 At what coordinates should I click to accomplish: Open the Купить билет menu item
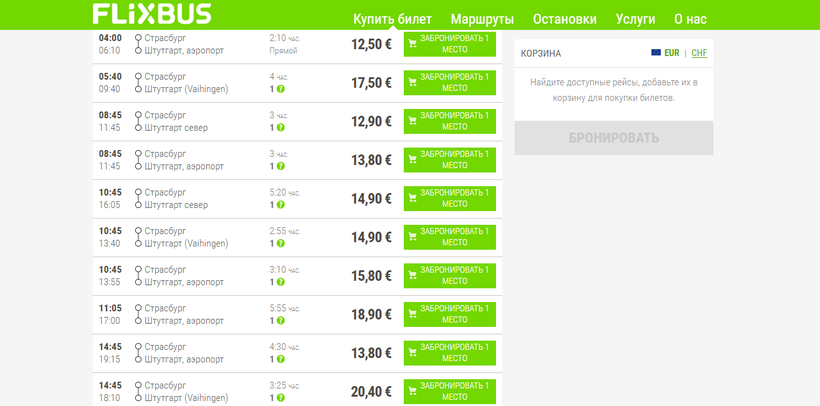click(392, 19)
